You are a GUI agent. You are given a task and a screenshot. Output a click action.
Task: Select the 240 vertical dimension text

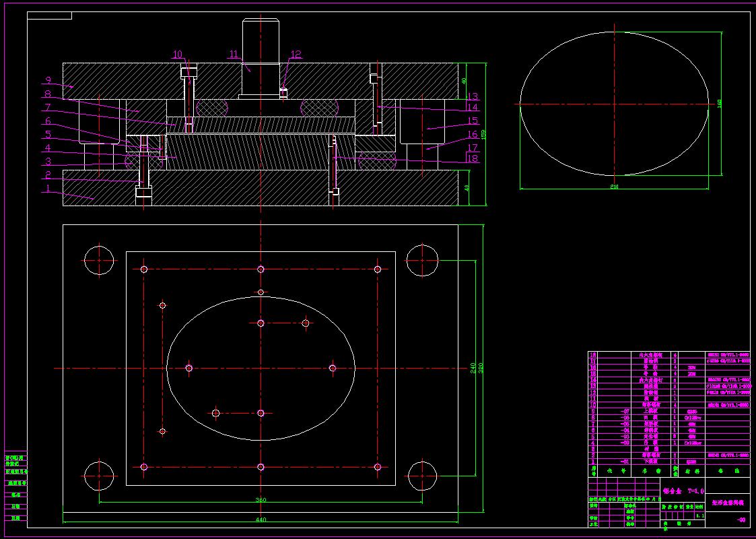click(473, 369)
